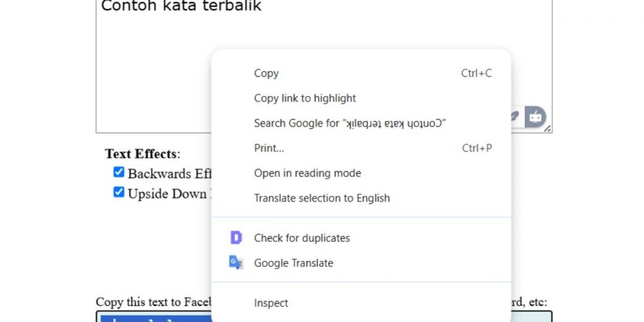Choose Translate selection to English
The height and width of the screenshot is (322, 644).
[321, 198]
